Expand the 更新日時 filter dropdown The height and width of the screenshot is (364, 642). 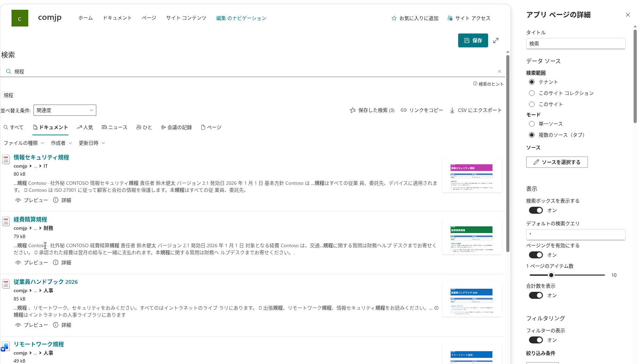pyautogui.click(x=92, y=143)
